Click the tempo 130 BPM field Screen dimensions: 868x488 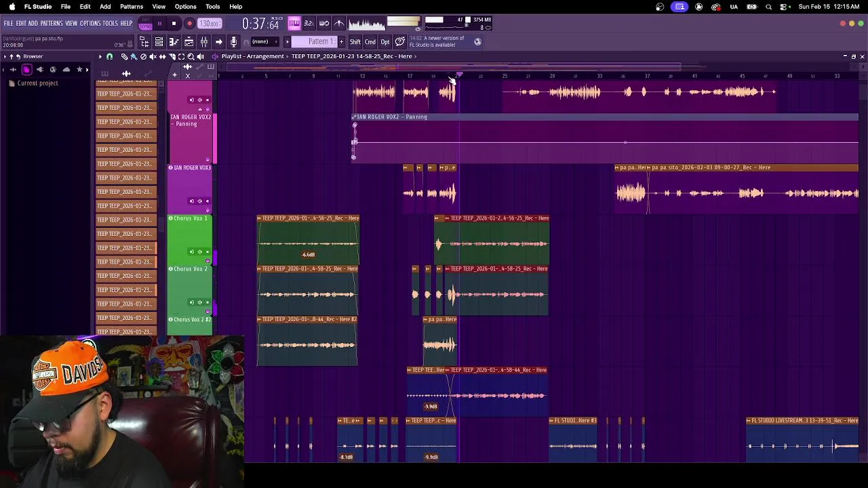[209, 24]
